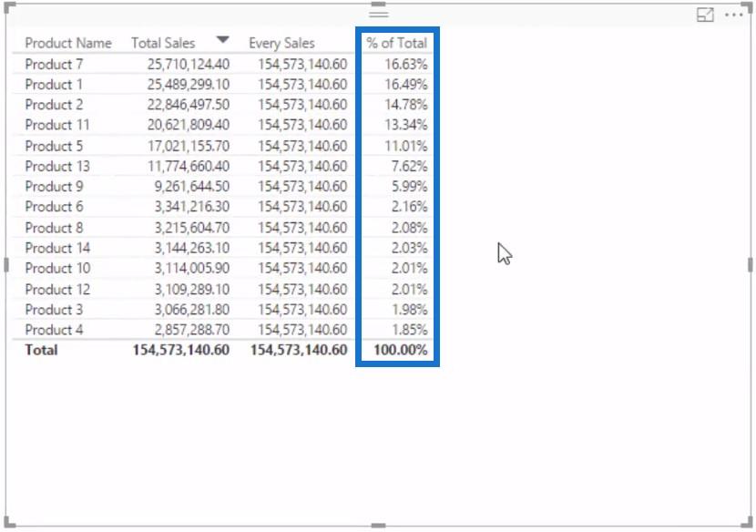Image resolution: width=756 pixels, height=532 pixels.
Task: Toggle the Total Sales sort arrow
Action: (222, 39)
